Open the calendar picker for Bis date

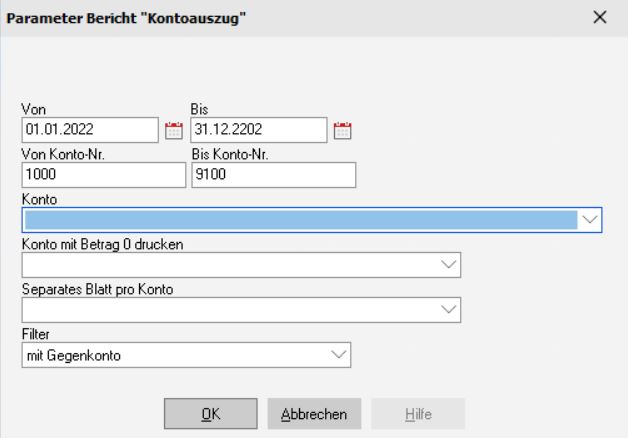coord(343,130)
